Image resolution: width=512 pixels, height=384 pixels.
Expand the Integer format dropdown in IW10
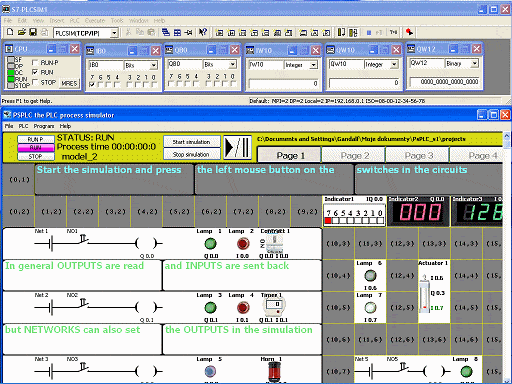(x=314, y=65)
